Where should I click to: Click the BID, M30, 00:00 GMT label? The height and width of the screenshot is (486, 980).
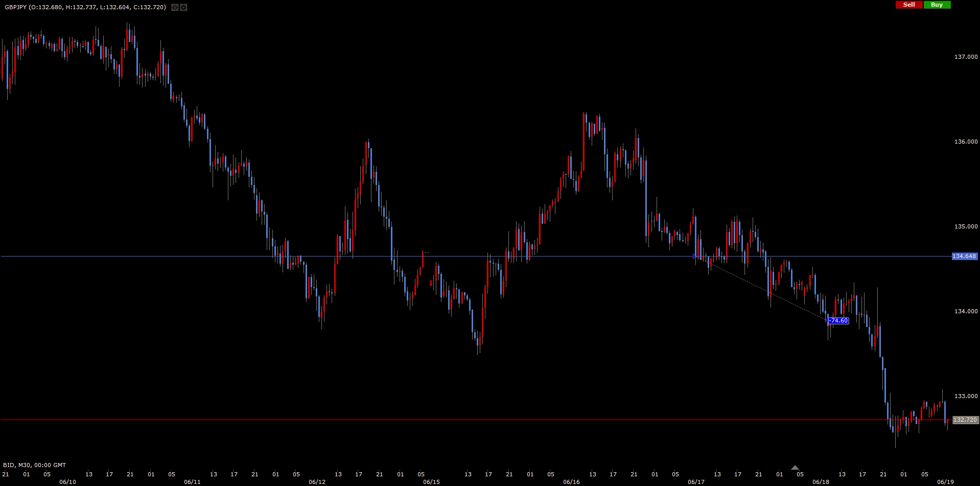35,465
